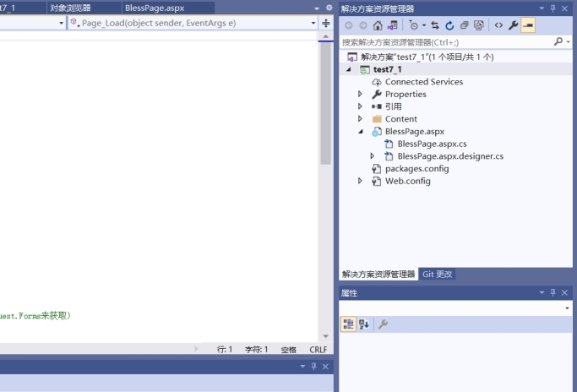Refresh the Solution Explorer

pos(449,25)
